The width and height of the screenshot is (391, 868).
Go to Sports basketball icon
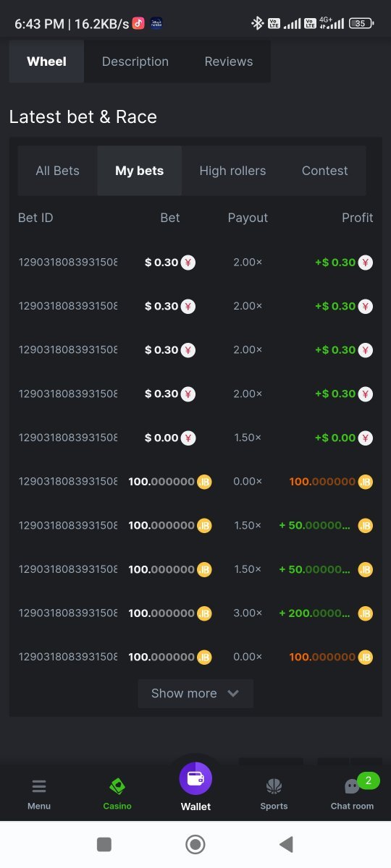[x=274, y=786]
